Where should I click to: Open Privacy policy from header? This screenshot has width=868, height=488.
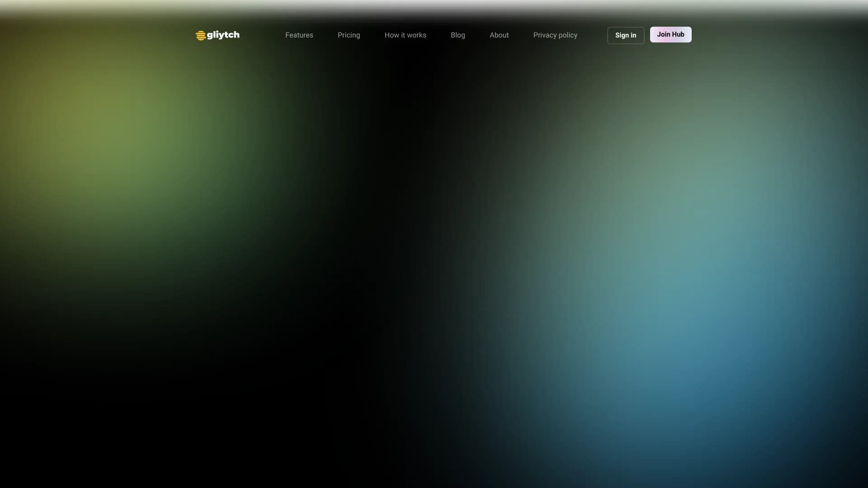click(x=555, y=35)
